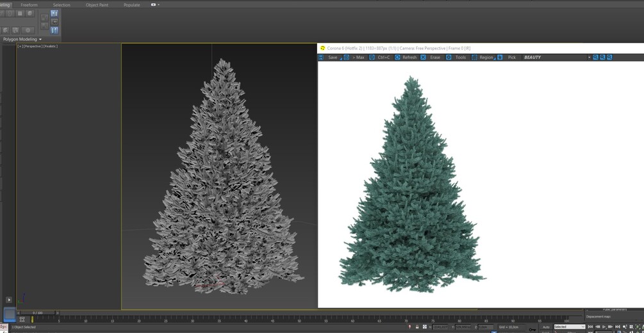Click the Region dashed-square icon
This screenshot has height=333, width=644.
(x=474, y=58)
